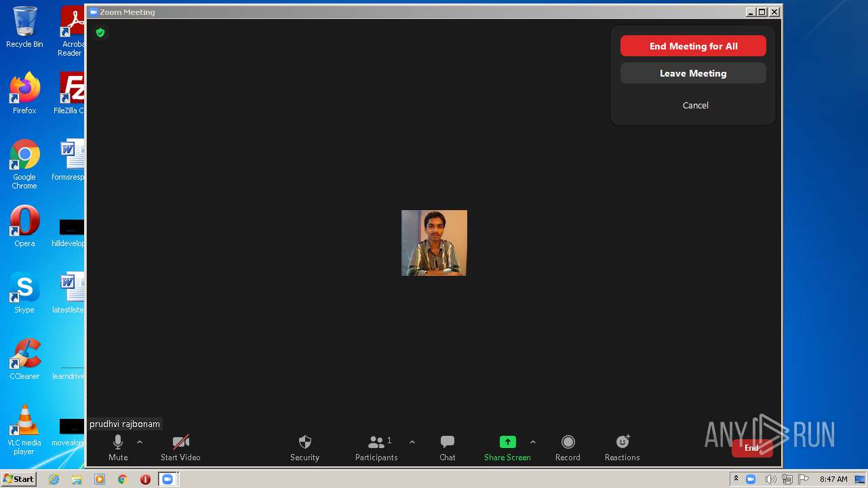
Task: Click the 8:47 AM clock
Action: coord(833,479)
